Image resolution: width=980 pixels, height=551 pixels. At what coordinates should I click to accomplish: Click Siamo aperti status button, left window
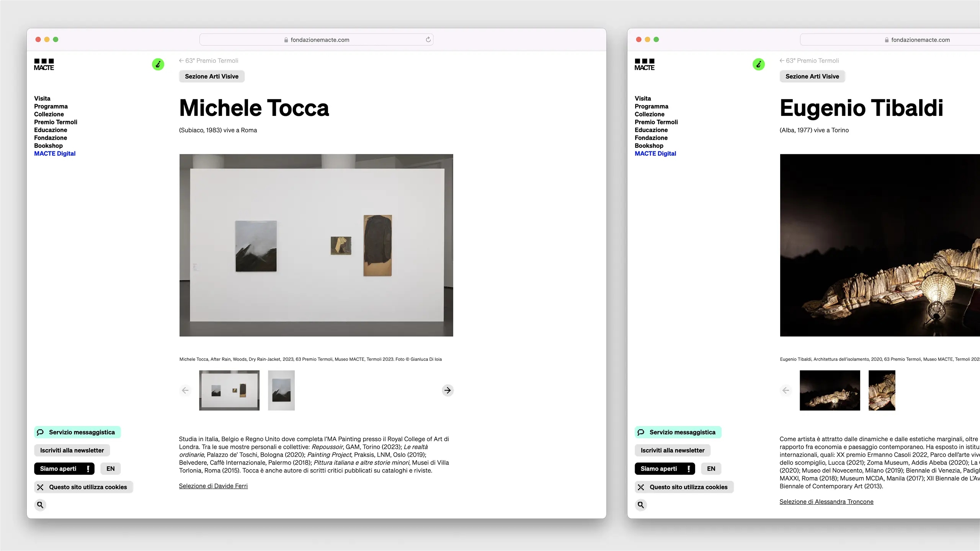(x=64, y=469)
